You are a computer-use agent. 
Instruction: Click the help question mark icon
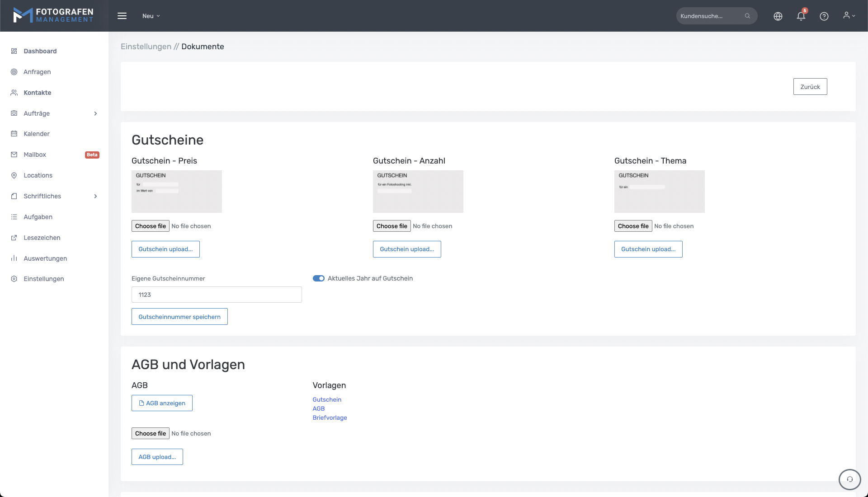pos(824,16)
